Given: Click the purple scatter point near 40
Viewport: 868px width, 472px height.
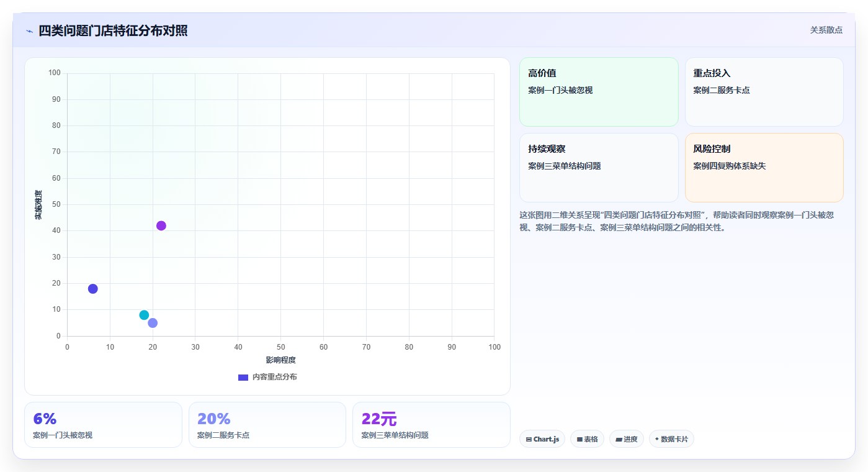Looking at the screenshot, I should point(161,225).
